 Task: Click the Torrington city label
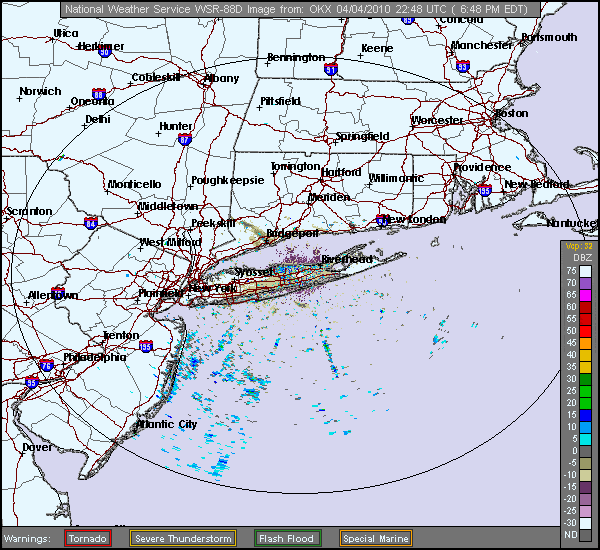(295, 166)
